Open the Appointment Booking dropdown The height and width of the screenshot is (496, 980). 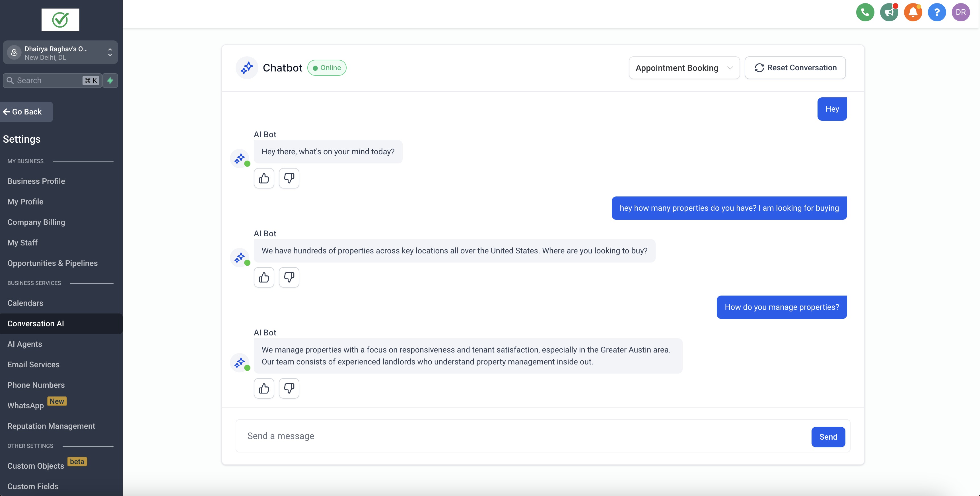(x=684, y=68)
